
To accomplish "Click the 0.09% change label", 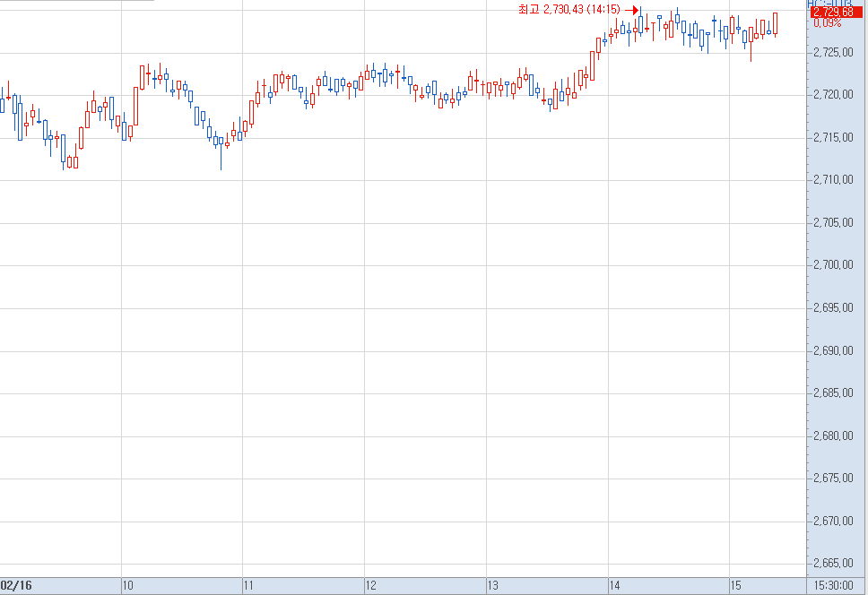I will pyautogui.click(x=827, y=23).
